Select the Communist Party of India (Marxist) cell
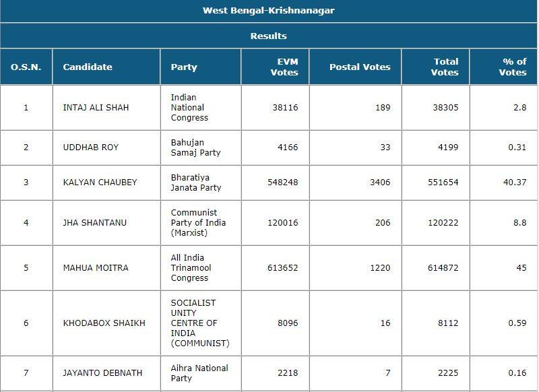Viewport: 539px width, 392px height. 198,223
